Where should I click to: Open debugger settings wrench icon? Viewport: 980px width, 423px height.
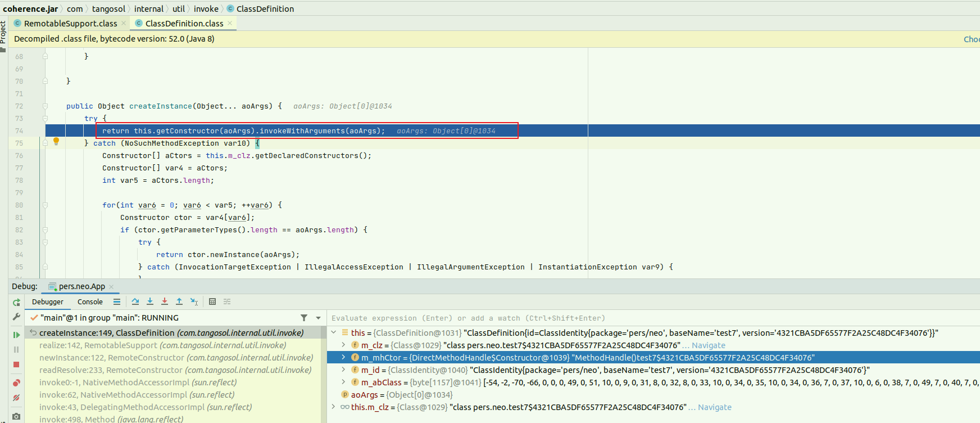[x=16, y=317]
